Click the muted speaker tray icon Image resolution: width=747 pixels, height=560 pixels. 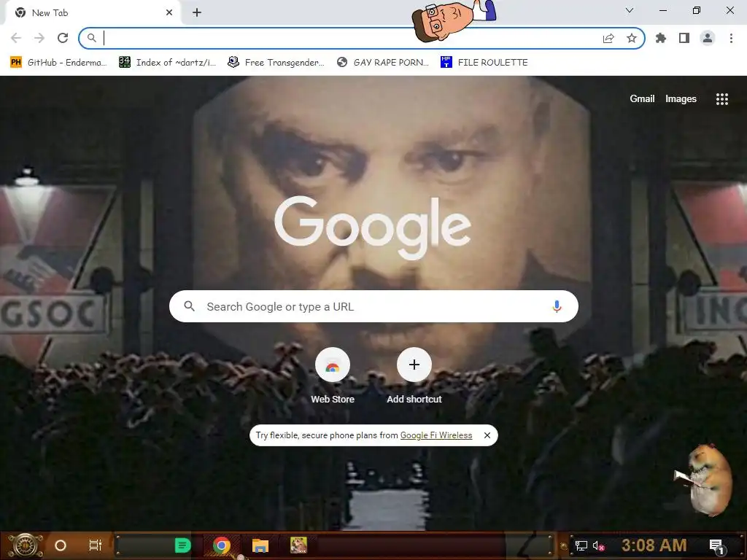point(598,545)
